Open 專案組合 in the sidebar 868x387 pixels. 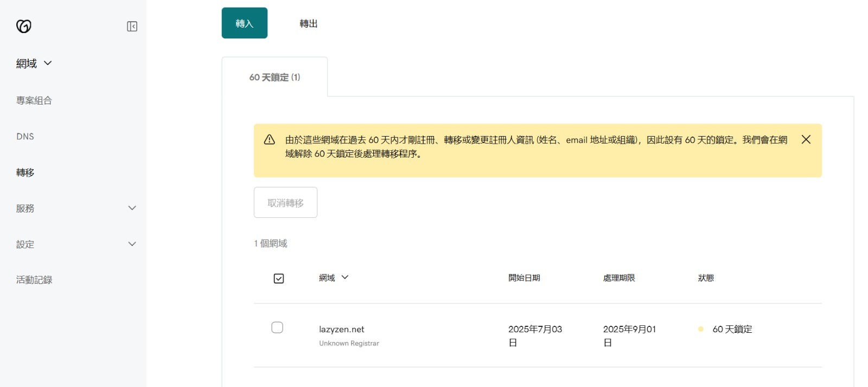(x=34, y=100)
